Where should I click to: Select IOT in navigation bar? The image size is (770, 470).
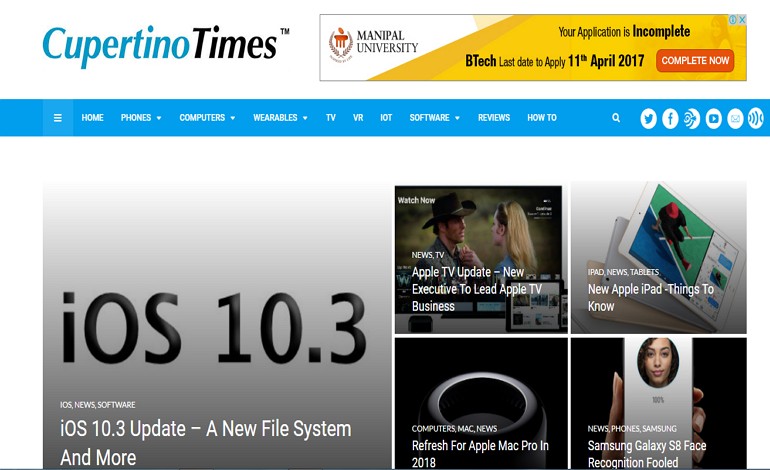[386, 118]
